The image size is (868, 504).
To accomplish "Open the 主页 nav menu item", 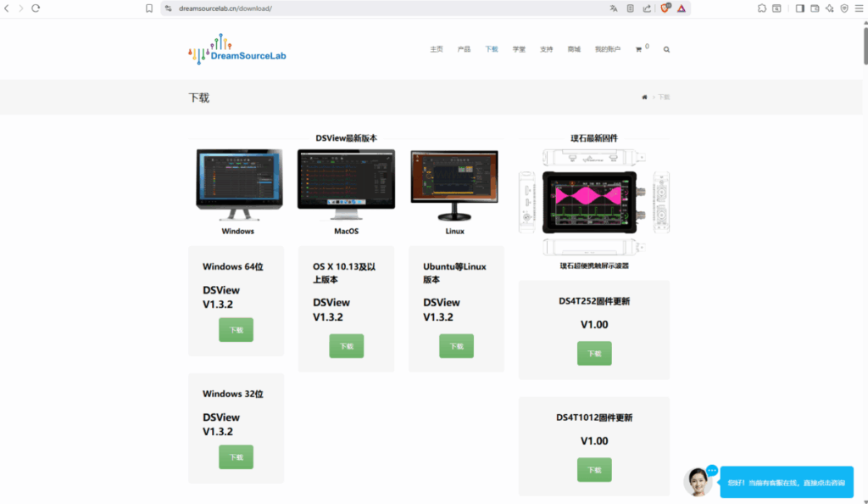I will 437,49.
